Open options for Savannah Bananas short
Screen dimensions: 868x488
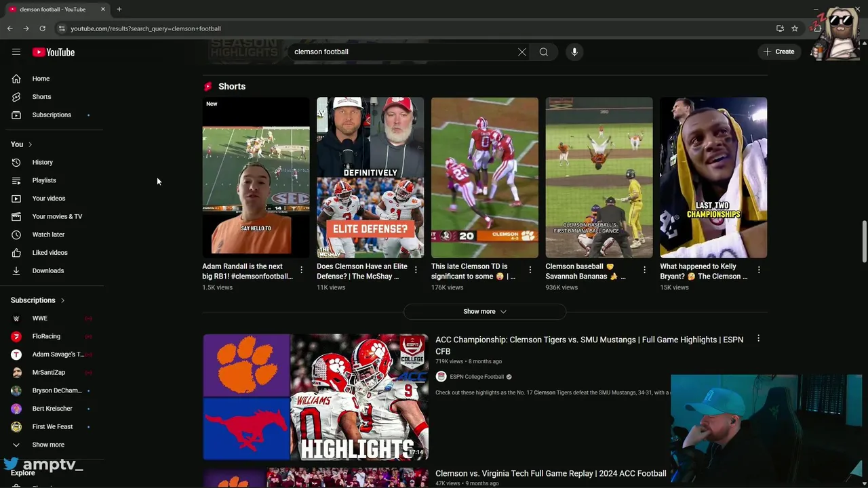pyautogui.click(x=644, y=270)
